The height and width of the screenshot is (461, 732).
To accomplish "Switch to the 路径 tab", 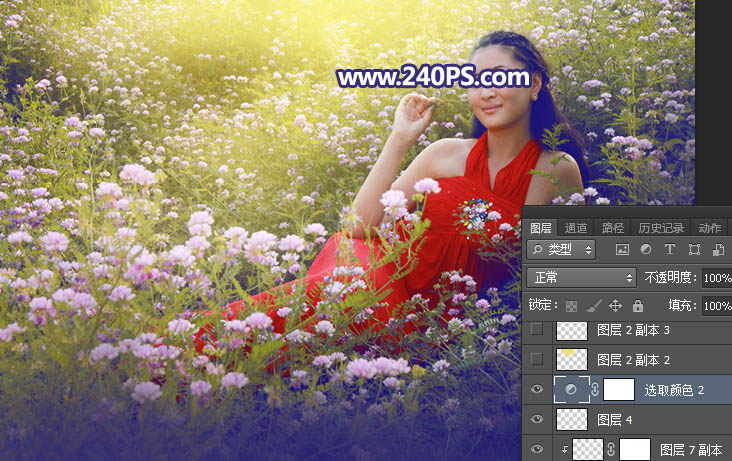I will tap(613, 228).
